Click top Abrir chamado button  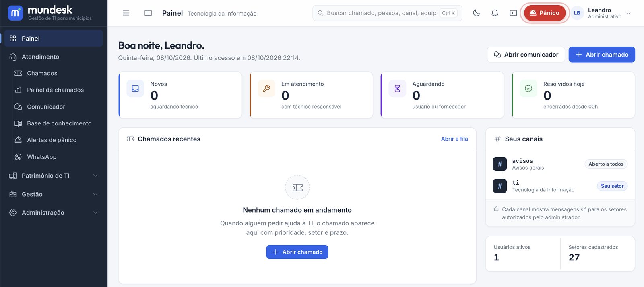coord(602,55)
